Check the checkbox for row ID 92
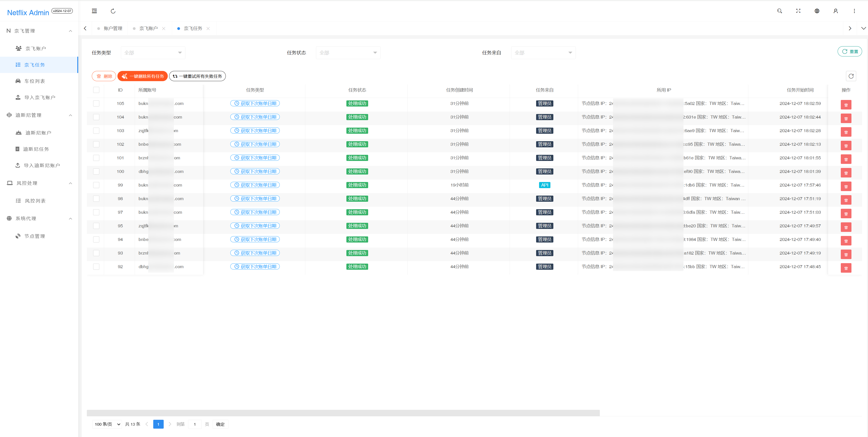 pyautogui.click(x=96, y=267)
